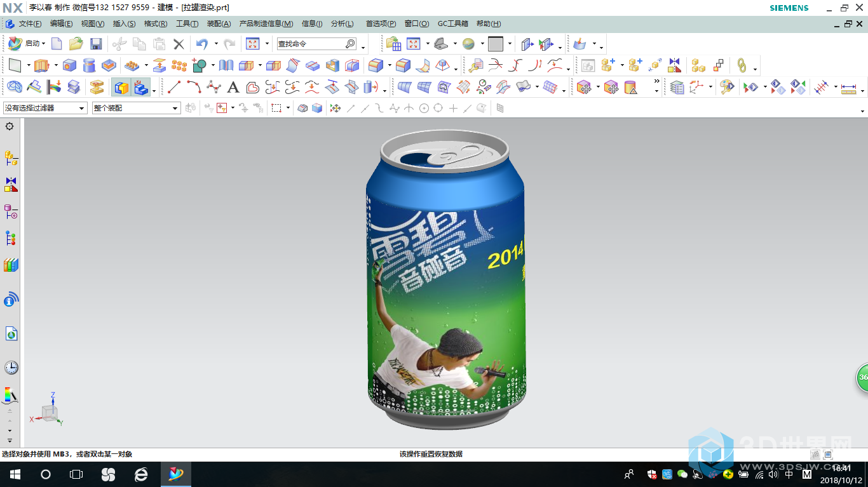Click the Open folder icon
The image size is (868, 487).
tap(76, 44)
